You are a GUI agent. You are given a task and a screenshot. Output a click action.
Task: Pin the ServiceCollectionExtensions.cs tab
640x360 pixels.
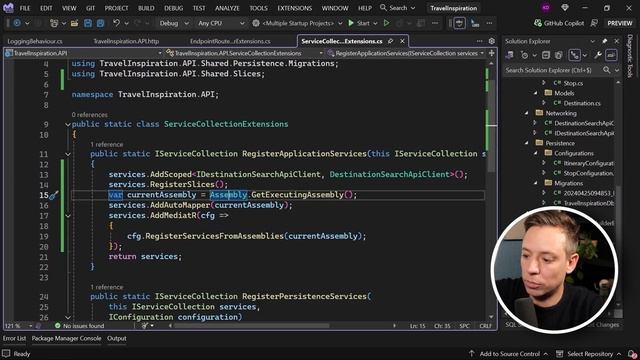(x=391, y=41)
